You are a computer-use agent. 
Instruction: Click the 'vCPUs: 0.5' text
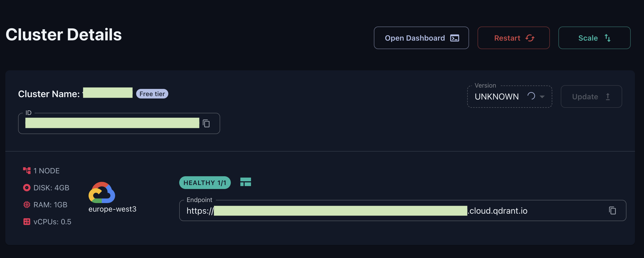(52, 222)
